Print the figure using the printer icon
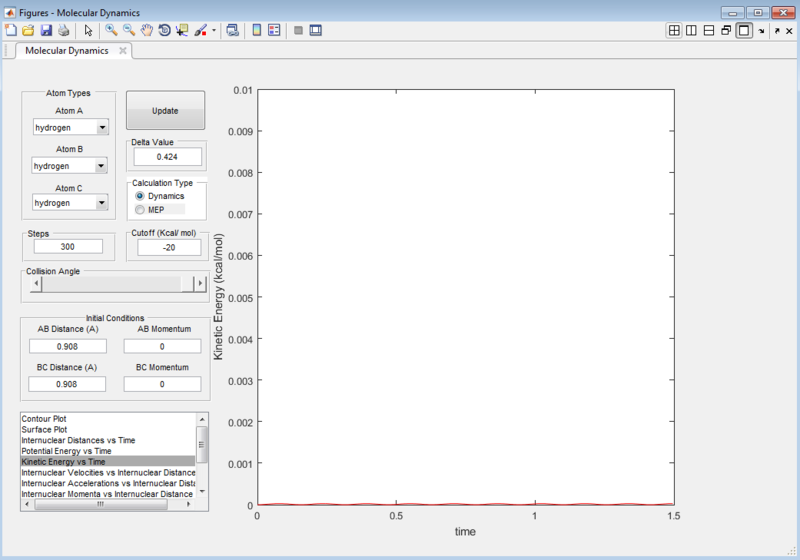Screen dimensions: 800x560 click(63, 30)
